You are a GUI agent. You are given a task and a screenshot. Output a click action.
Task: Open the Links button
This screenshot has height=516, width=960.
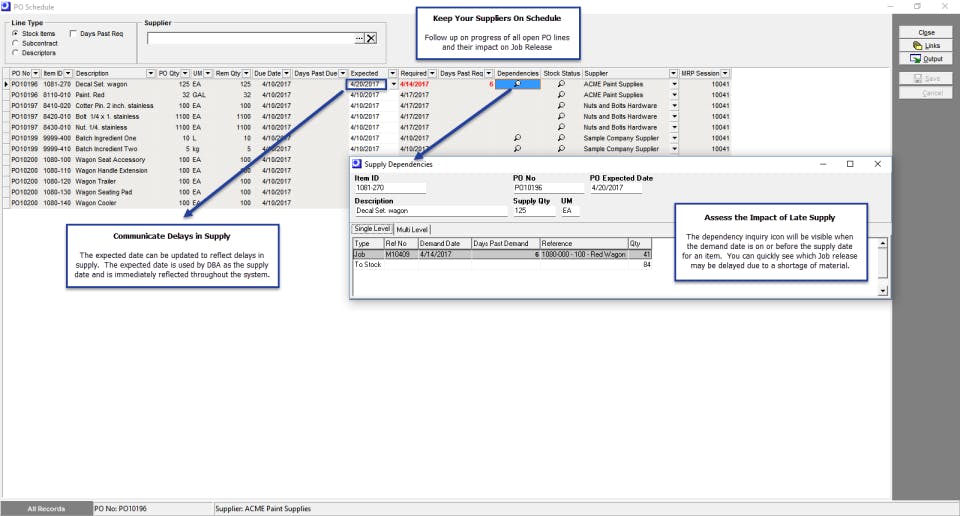(x=926, y=46)
